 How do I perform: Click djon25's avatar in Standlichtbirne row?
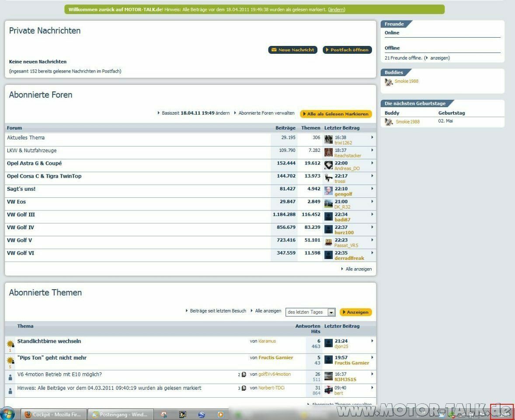pos(328,343)
